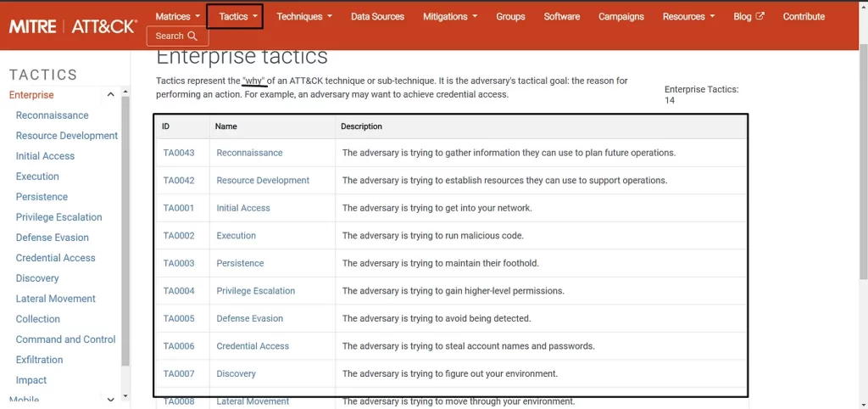Screen dimensions: 868x409
Task: Expand the Mobile section in sidebar
Action: (110, 400)
